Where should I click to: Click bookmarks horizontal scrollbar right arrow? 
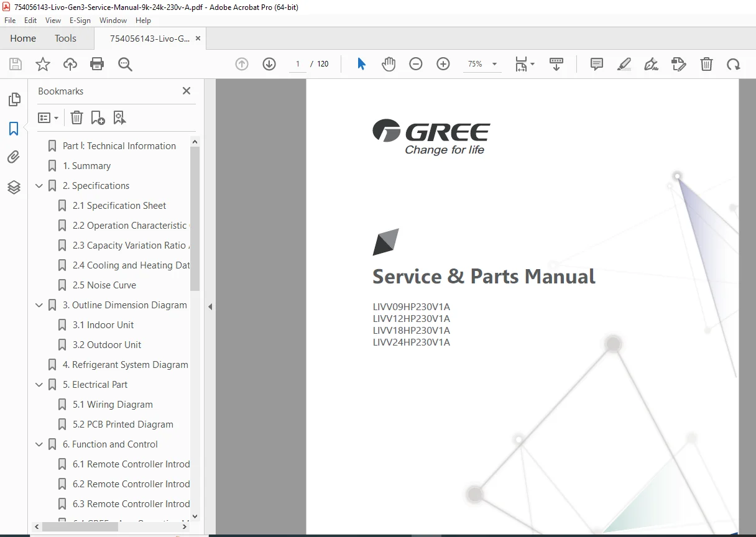pyautogui.click(x=185, y=526)
